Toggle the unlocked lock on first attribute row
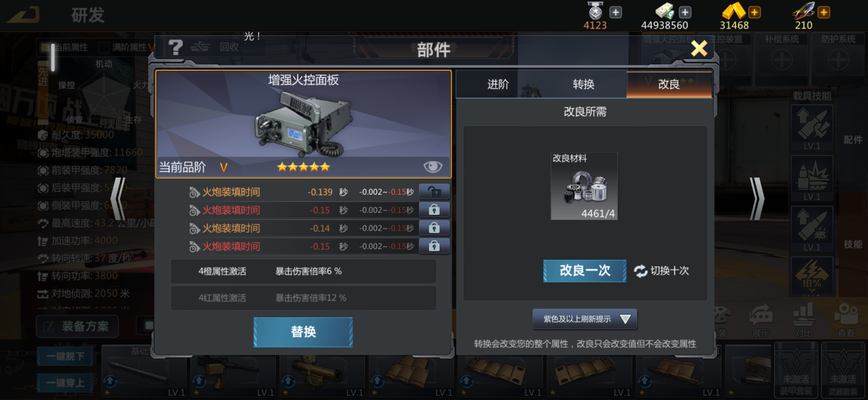Image resolution: width=868 pixels, height=400 pixels. (434, 192)
